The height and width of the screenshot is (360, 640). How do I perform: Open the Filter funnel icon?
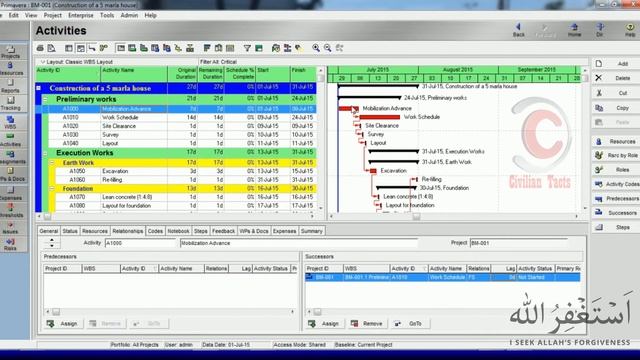[247, 48]
